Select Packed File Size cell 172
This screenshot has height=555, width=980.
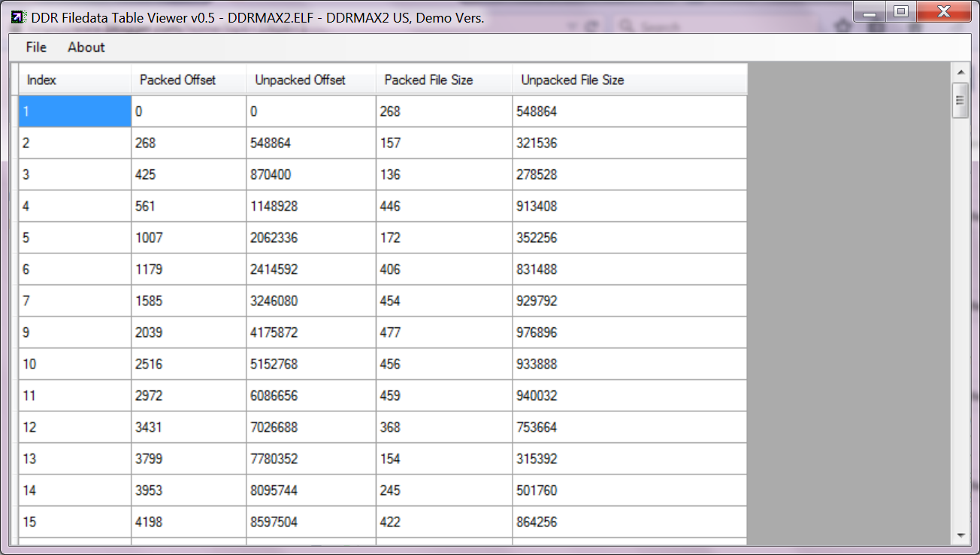445,238
